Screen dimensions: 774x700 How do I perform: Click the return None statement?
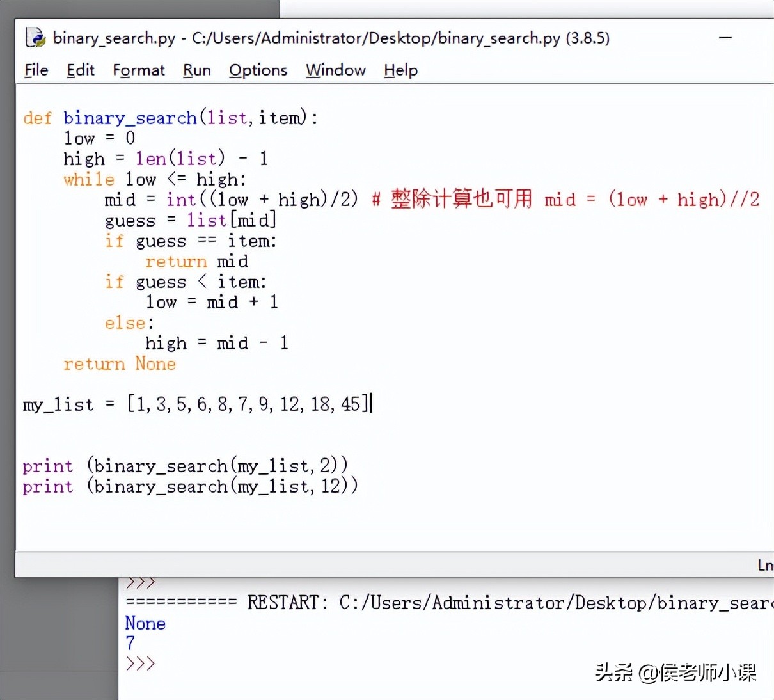click(x=120, y=363)
